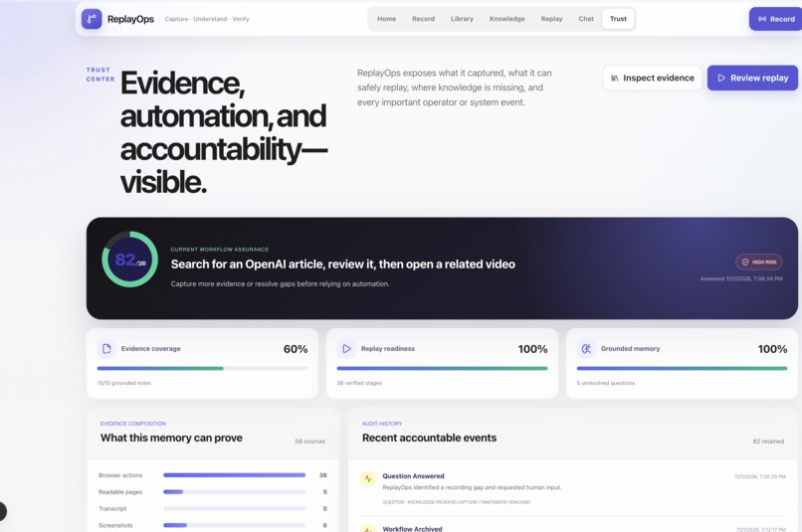Click the "Capture · Understand · Verify" tagline
Screen dimensions: 802x532
207,19
